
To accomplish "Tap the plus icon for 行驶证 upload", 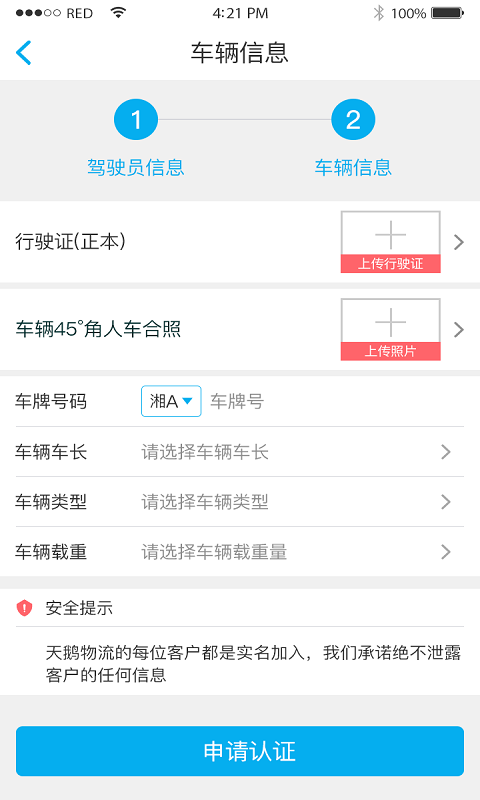I will point(390,235).
